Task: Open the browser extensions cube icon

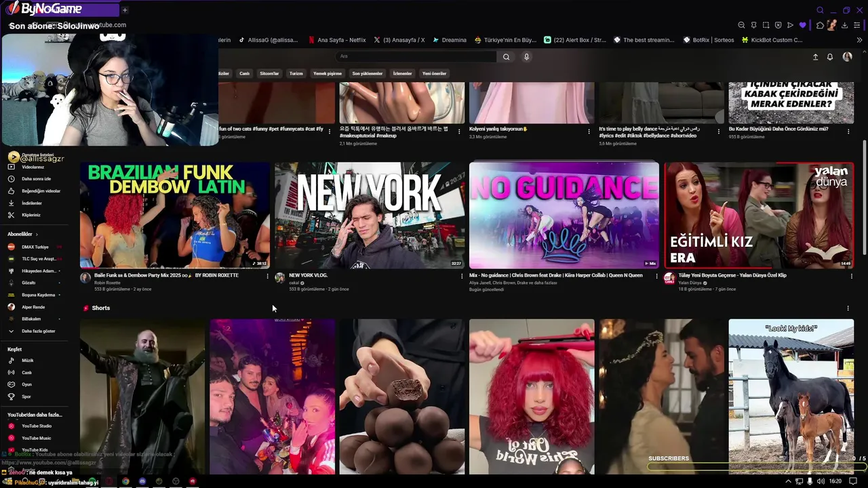Action: point(820,25)
